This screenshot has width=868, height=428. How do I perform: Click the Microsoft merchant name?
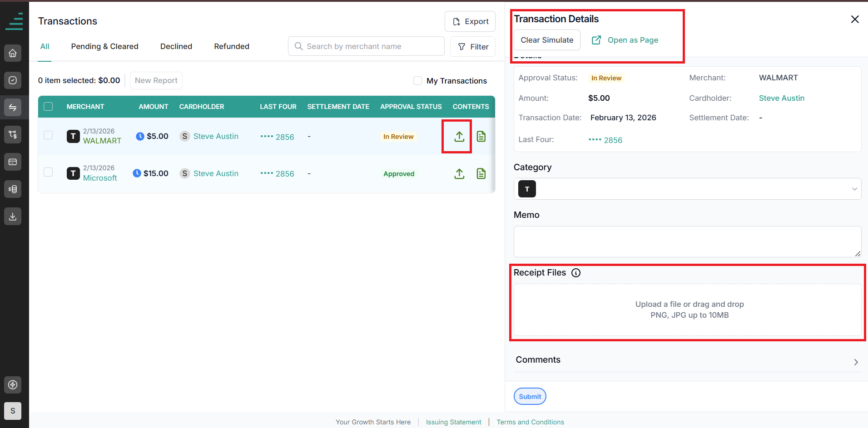100,178
